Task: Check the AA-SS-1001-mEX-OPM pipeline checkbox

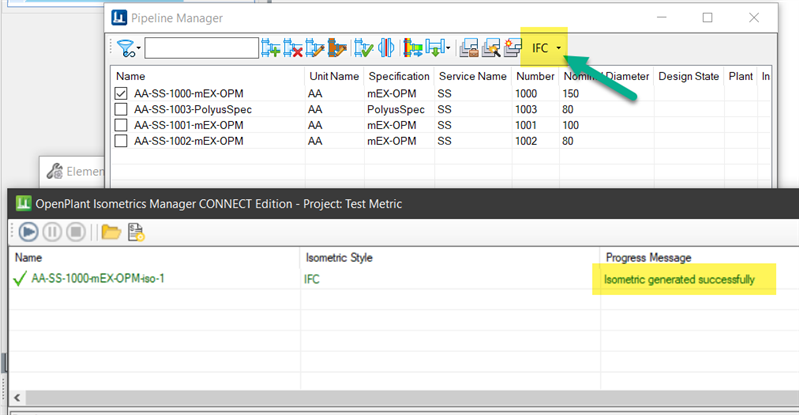Action: click(x=121, y=125)
